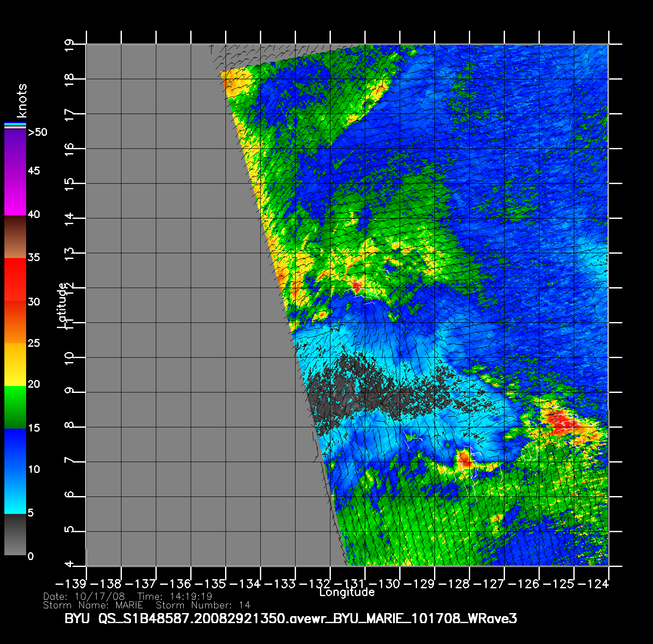Click the gray 0–5 knots legend band
Viewport: 653px width, 644px height.
click(15, 534)
